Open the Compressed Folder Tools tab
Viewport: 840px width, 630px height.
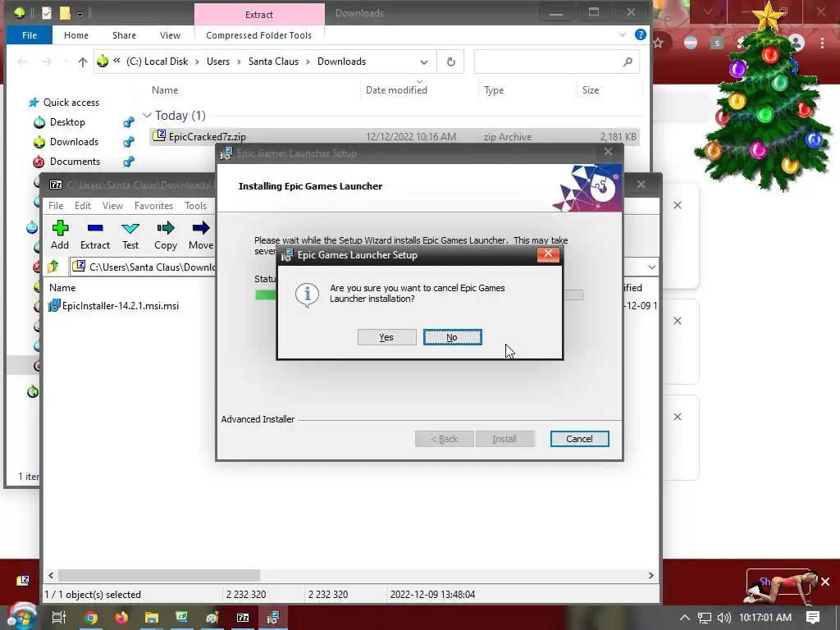tap(258, 35)
